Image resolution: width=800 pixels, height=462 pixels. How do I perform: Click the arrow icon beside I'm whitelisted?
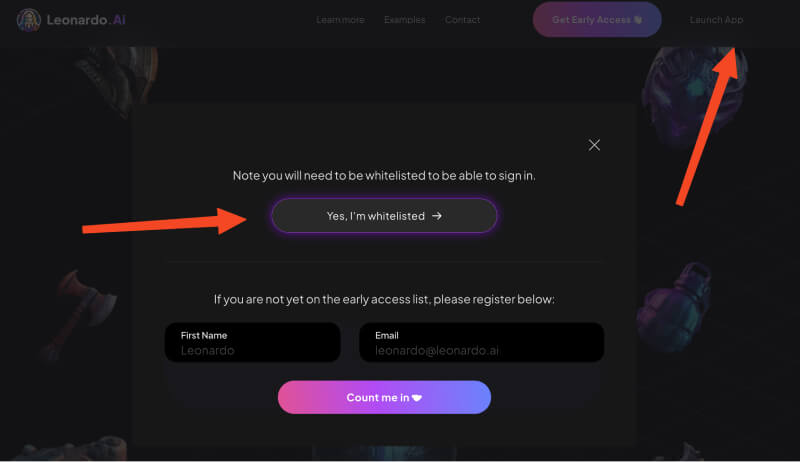[437, 216]
